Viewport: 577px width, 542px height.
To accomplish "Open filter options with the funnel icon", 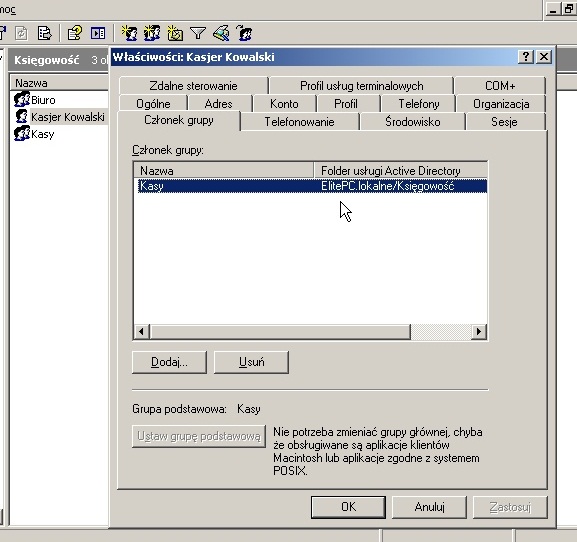I will coord(198,33).
